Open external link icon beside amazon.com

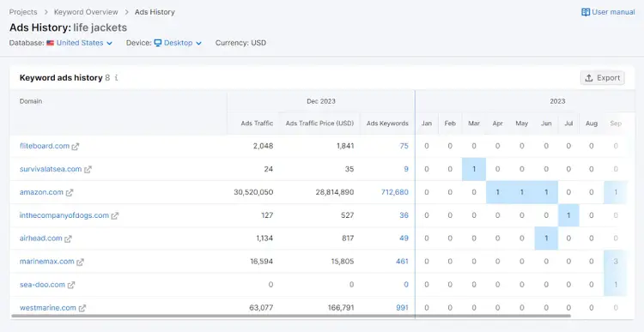point(70,192)
